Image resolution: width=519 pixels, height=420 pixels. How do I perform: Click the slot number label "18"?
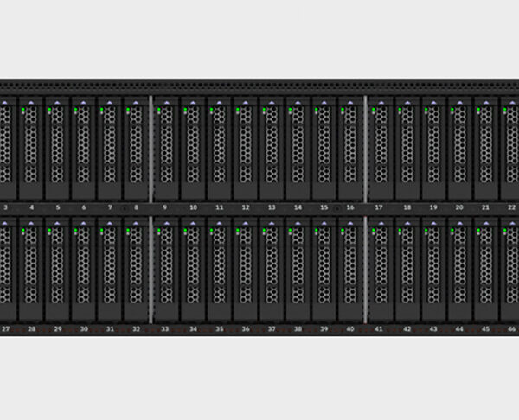pos(407,207)
